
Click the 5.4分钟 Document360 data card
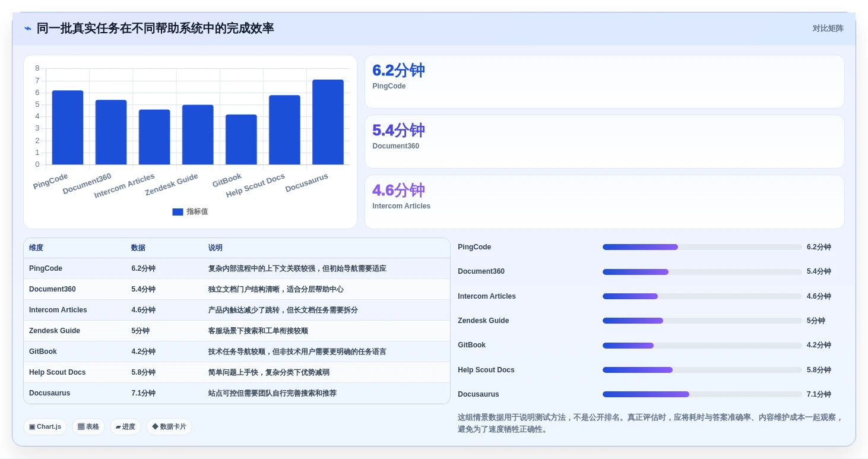point(604,142)
